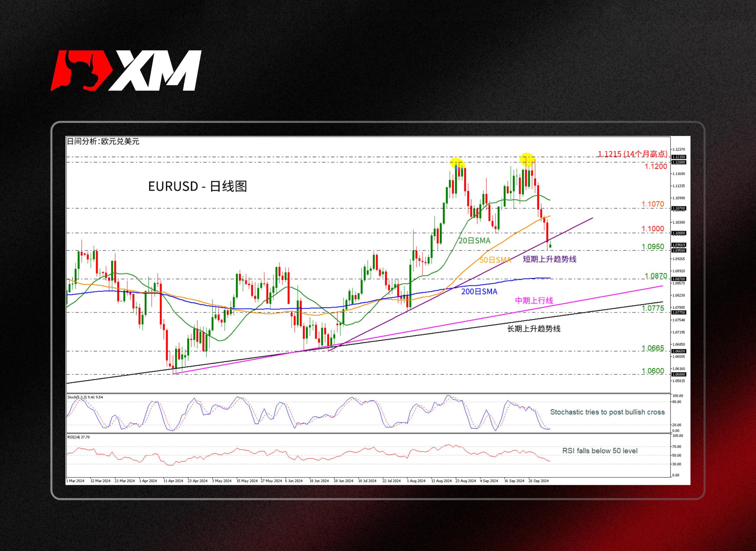Click the orange '1.1070' level label
The height and width of the screenshot is (551, 756).
653,204
